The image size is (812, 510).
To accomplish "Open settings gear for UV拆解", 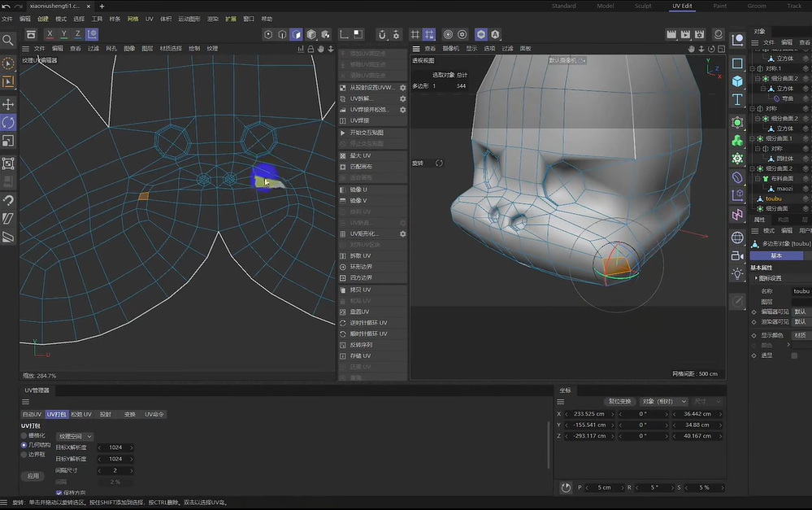I will click(x=402, y=98).
